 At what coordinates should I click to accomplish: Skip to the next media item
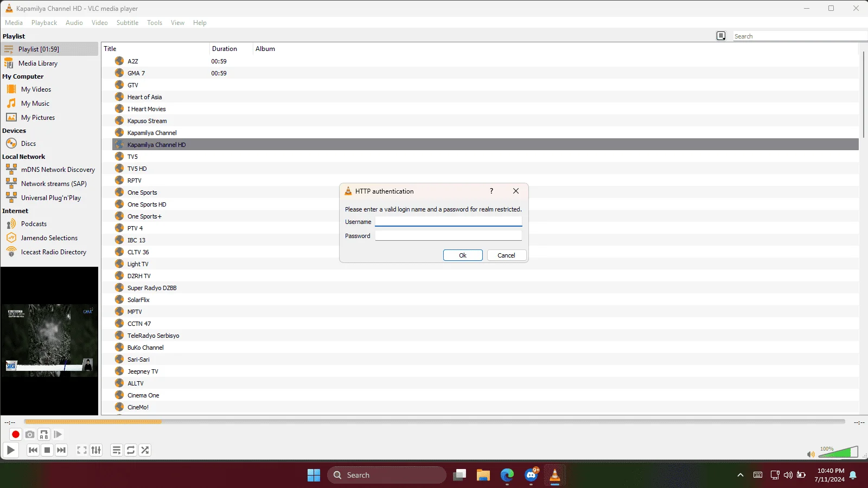click(x=61, y=450)
